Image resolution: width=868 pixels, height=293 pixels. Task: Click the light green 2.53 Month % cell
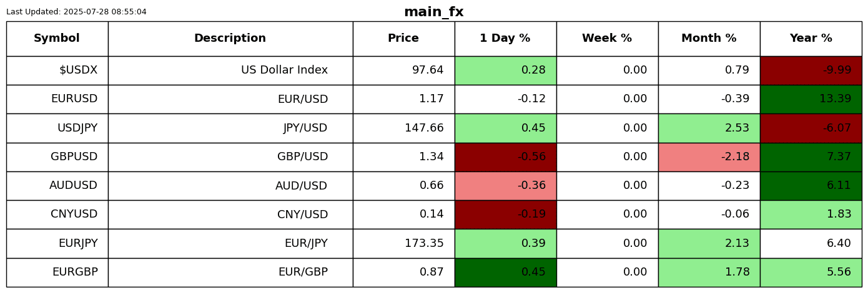coord(709,128)
